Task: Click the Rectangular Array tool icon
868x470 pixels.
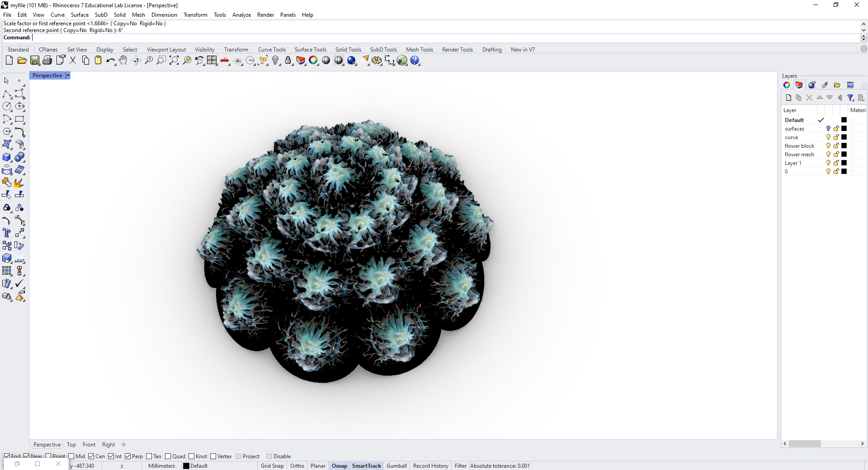Action: tap(7, 271)
